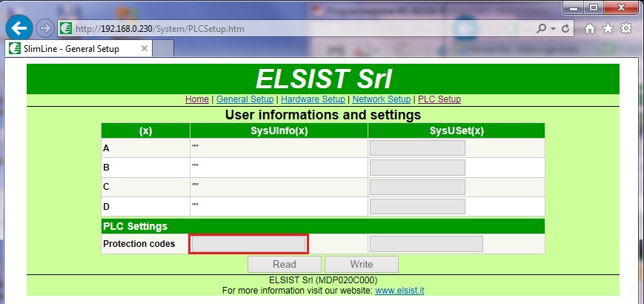Click the SysUSet field for row C

(417, 187)
